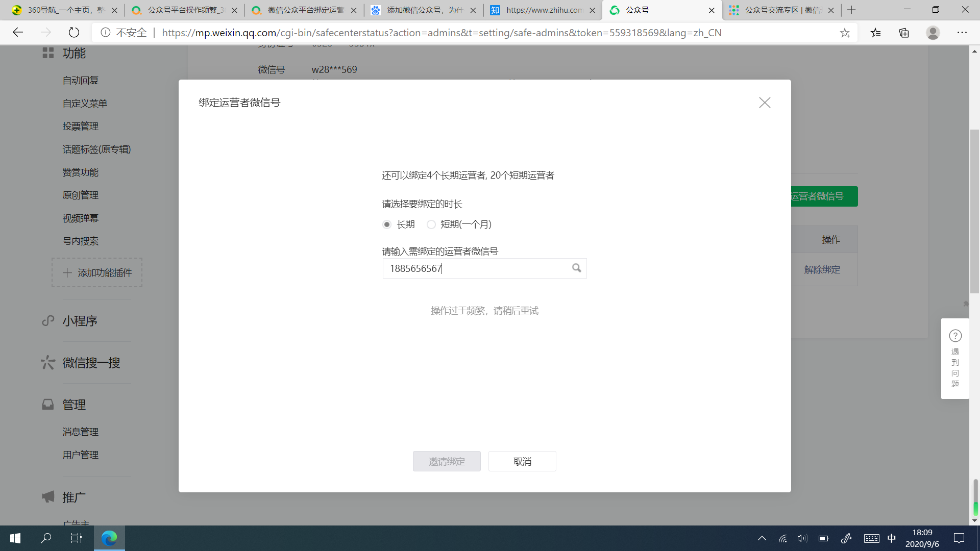Open the browser profile avatar icon
The image size is (980, 551).
point(933,33)
